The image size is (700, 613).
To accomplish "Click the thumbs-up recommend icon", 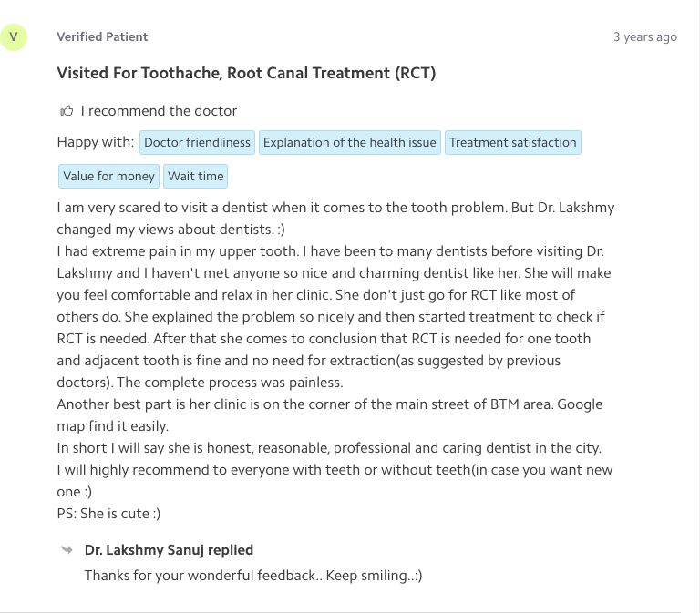I will click(x=66, y=111).
